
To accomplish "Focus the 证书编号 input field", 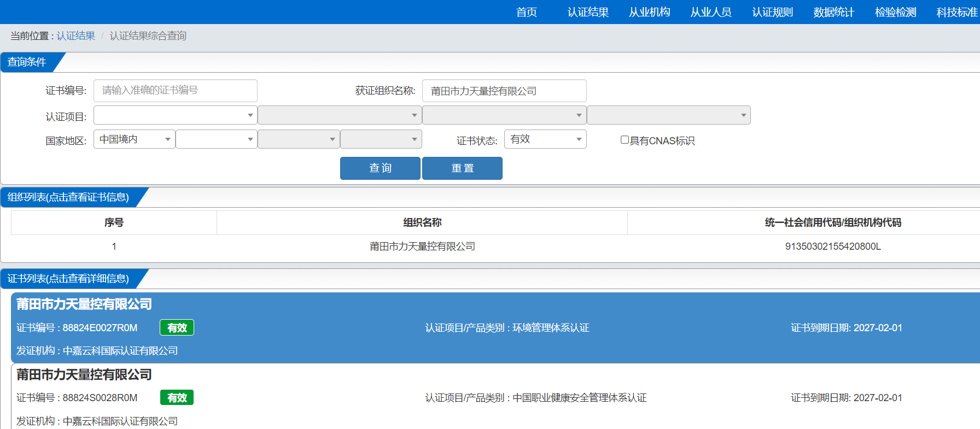I will click(176, 91).
